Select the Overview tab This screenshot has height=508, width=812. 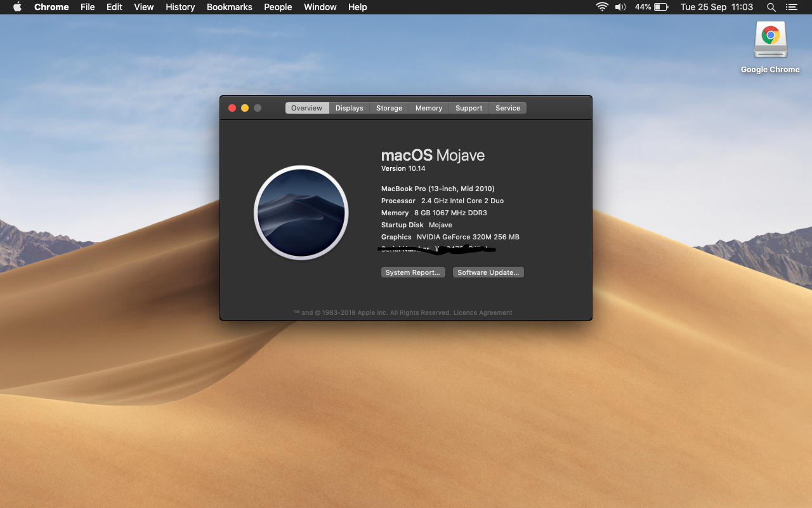coord(307,108)
